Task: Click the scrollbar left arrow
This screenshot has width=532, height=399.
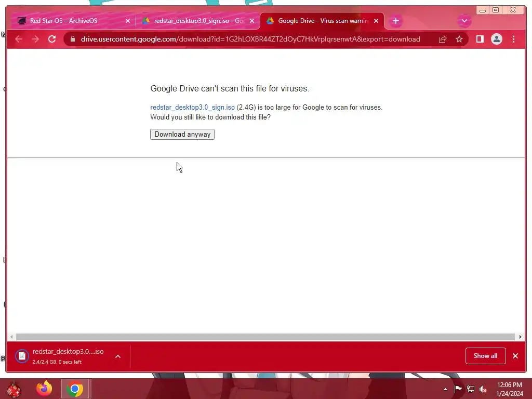Action: 11,337
